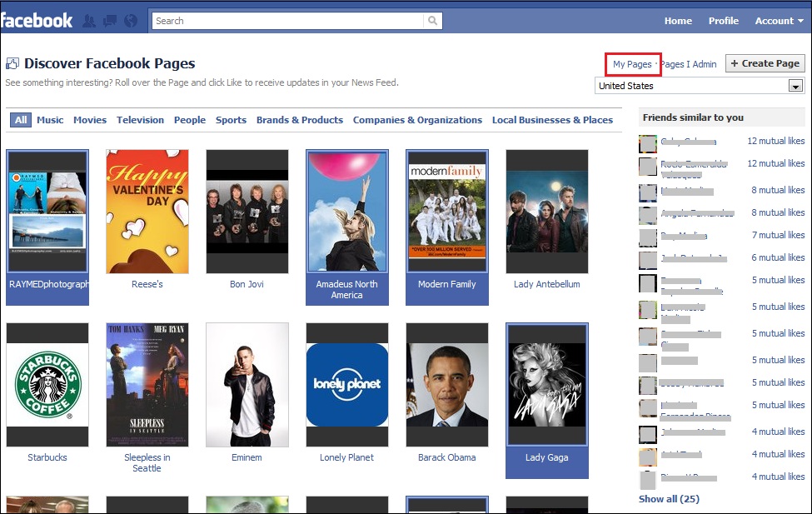Click the Amadeus North America page name
This screenshot has width=812, height=514.
(x=347, y=290)
